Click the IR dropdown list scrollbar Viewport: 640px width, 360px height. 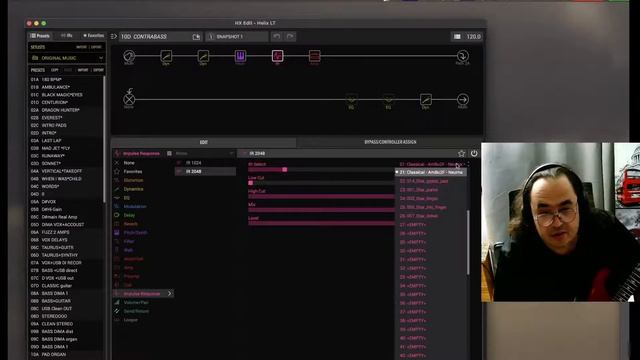coord(468,242)
